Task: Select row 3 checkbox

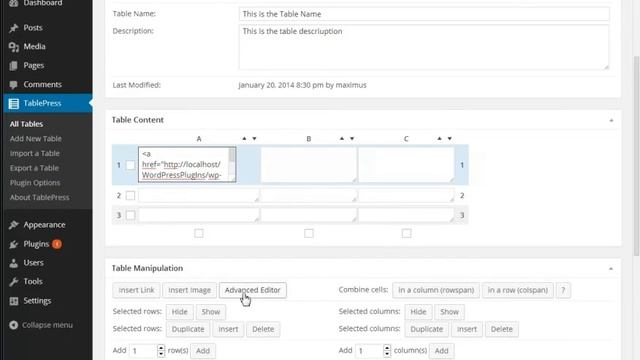Action: click(130, 215)
